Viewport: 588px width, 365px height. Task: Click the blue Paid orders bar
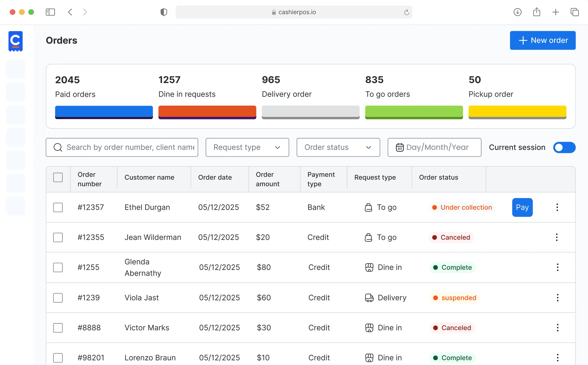point(104,112)
